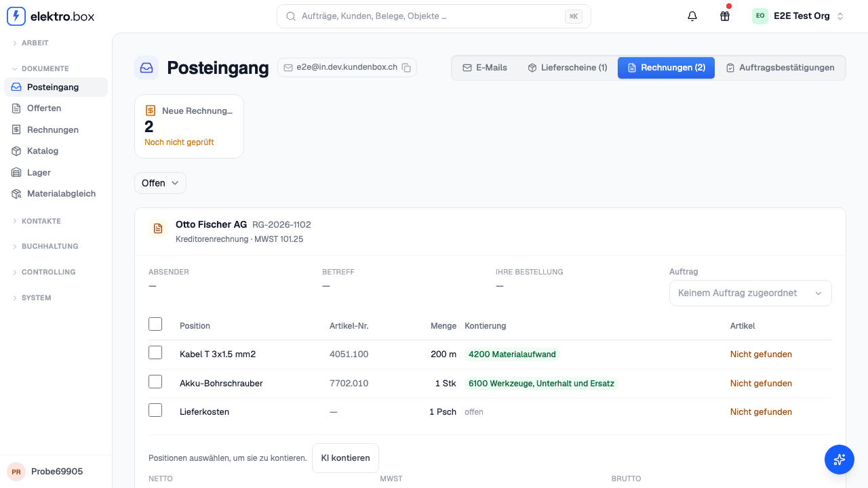The width and height of the screenshot is (868, 488).
Task: Open the E2E Test Org switcher chevron
Action: coord(840,16)
